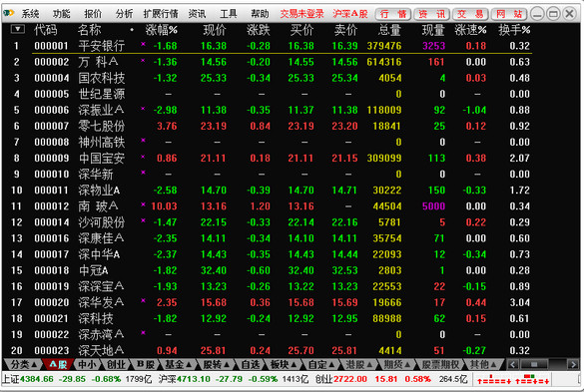Minimize the window with the minimize icon
The height and width of the screenshot is (392, 584).
pos(537,14)
